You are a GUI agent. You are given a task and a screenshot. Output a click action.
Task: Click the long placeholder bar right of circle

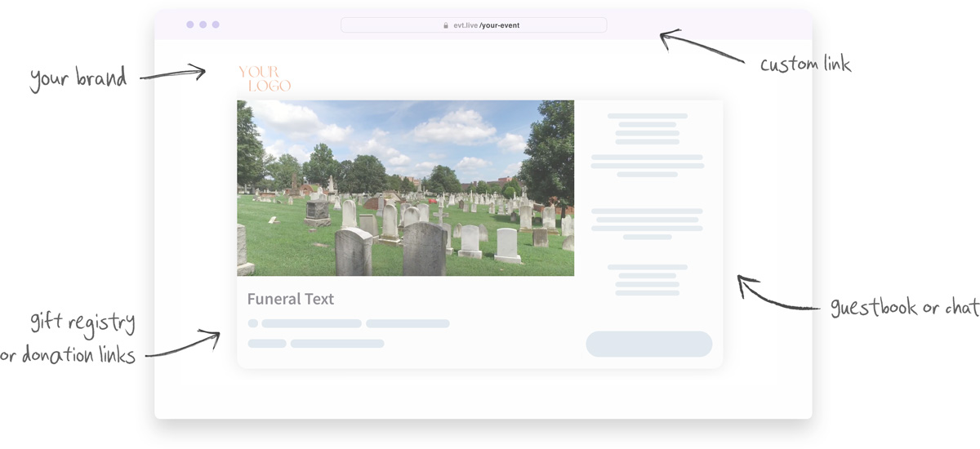pos(311,323)
